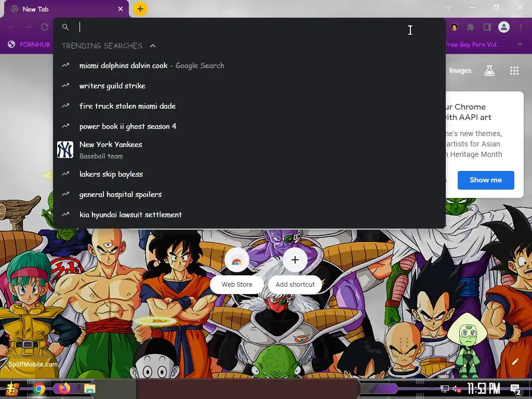Open the Google apps grid
The width and height of the screenshot is (532, 399).
coord(514,71)
